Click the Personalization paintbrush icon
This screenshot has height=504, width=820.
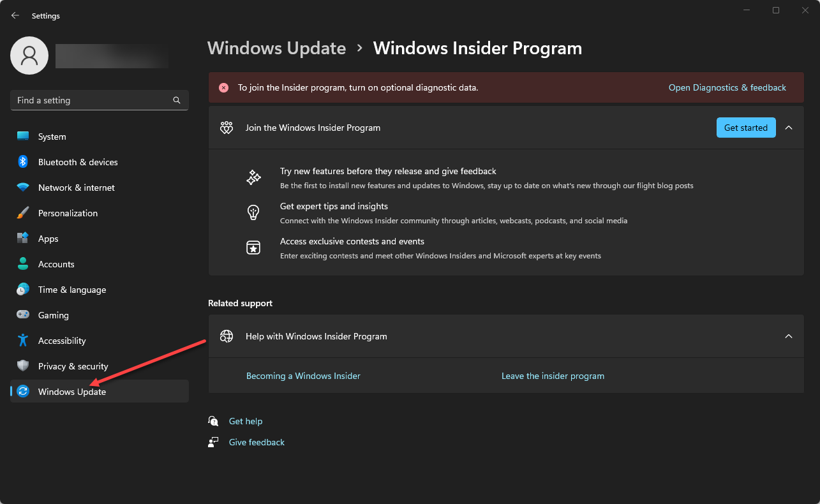click(23, 213)
